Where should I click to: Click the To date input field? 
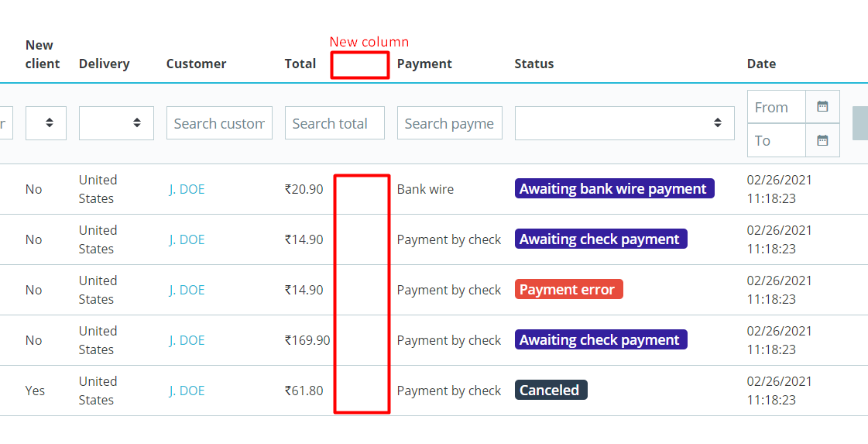pyautogui.click(x=776, y=140)
